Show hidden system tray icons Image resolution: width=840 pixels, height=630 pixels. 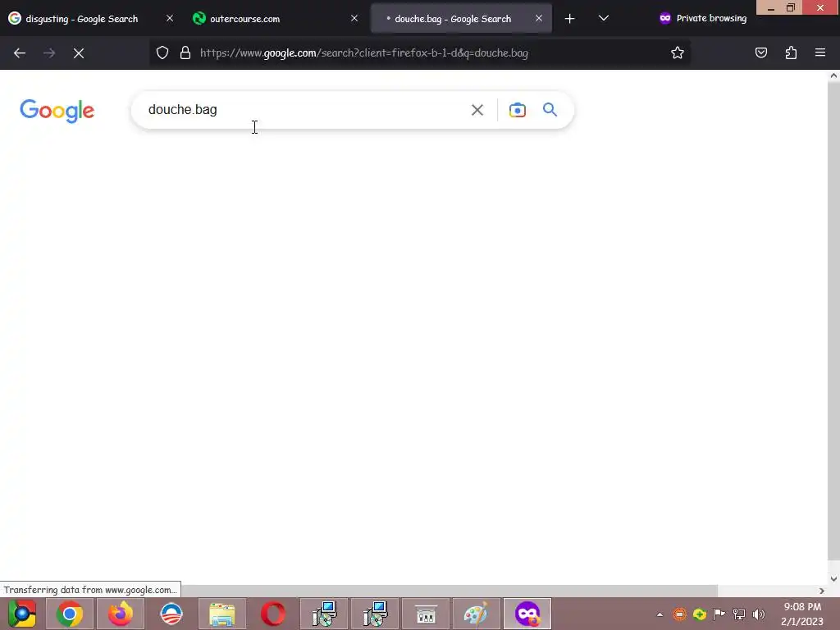click(x=660, y=614)
